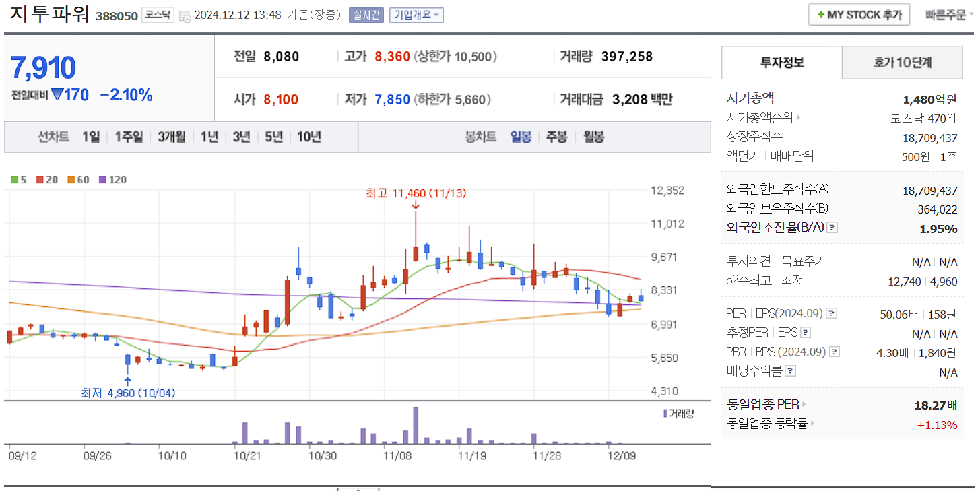
Task: Open the EPS(2024.09) help icon
Action: [x=832, y=313]
